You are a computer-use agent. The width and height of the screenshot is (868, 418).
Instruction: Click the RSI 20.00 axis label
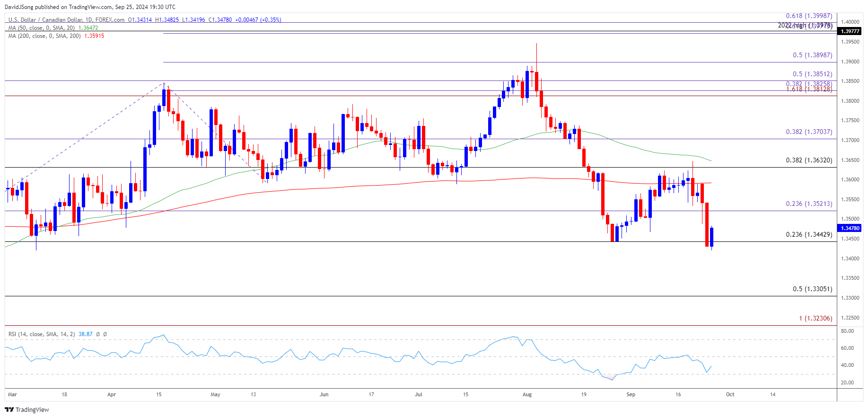[848, 382]
